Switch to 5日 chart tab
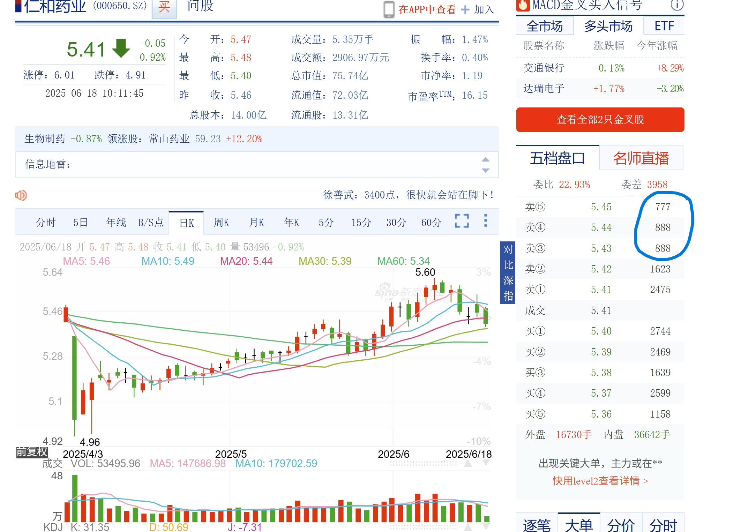 click(x=80, y=222)
